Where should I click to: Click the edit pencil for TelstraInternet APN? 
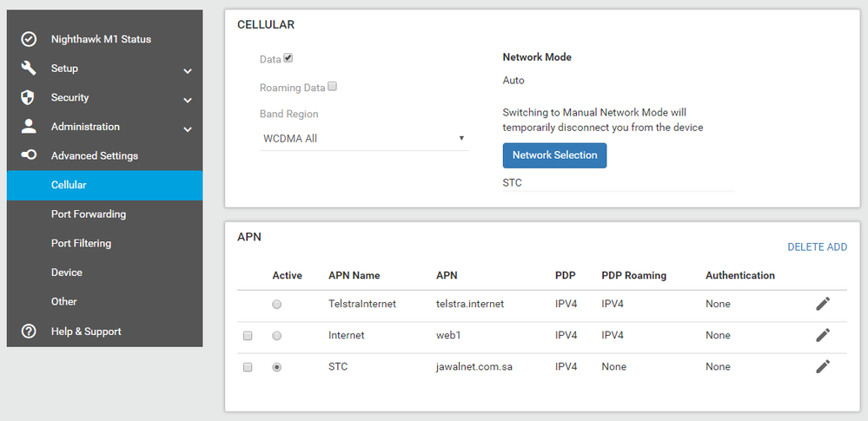pos(822,304)
